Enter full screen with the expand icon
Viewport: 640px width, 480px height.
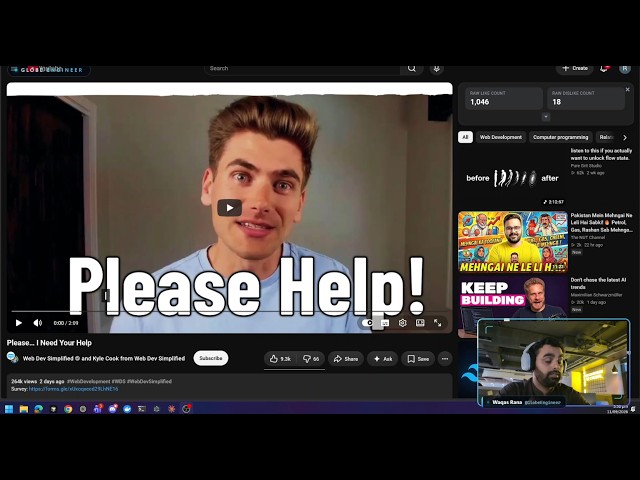coord(438,323)
